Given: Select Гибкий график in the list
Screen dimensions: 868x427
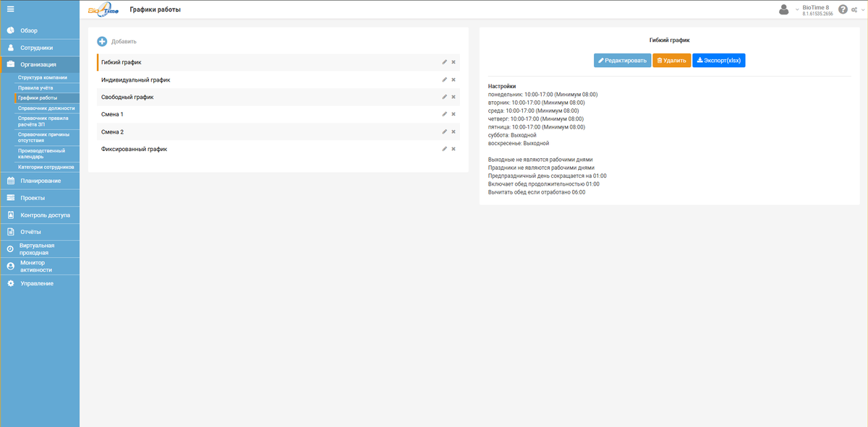Looking at the screenshot, I should click(278, 62).
